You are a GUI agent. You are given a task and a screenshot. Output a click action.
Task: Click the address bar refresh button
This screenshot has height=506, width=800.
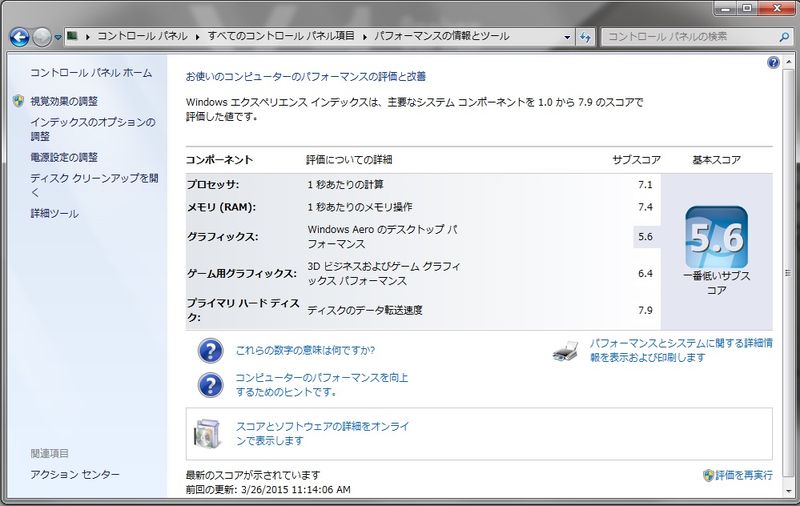click(585, 37)
